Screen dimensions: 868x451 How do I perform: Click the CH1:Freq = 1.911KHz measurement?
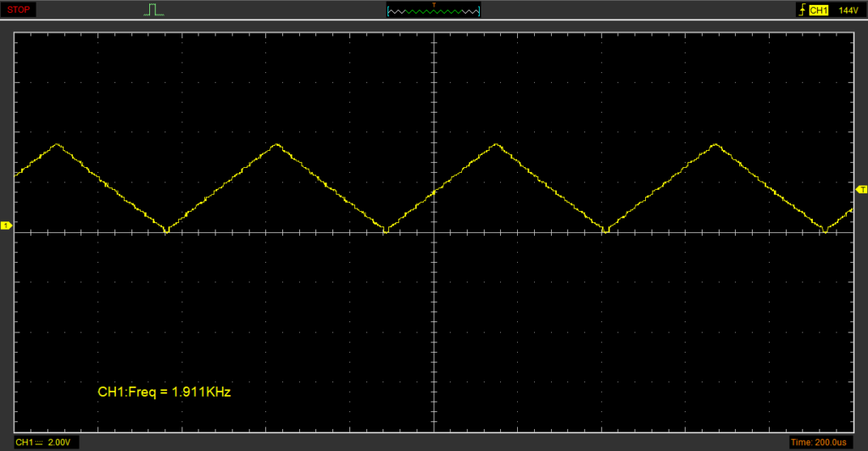pos(164,393)
